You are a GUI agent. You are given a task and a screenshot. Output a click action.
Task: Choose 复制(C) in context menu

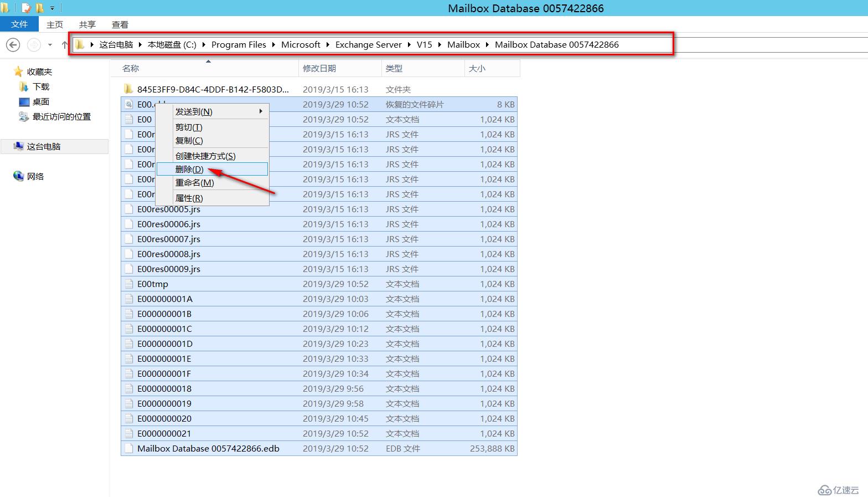[213, 140]
